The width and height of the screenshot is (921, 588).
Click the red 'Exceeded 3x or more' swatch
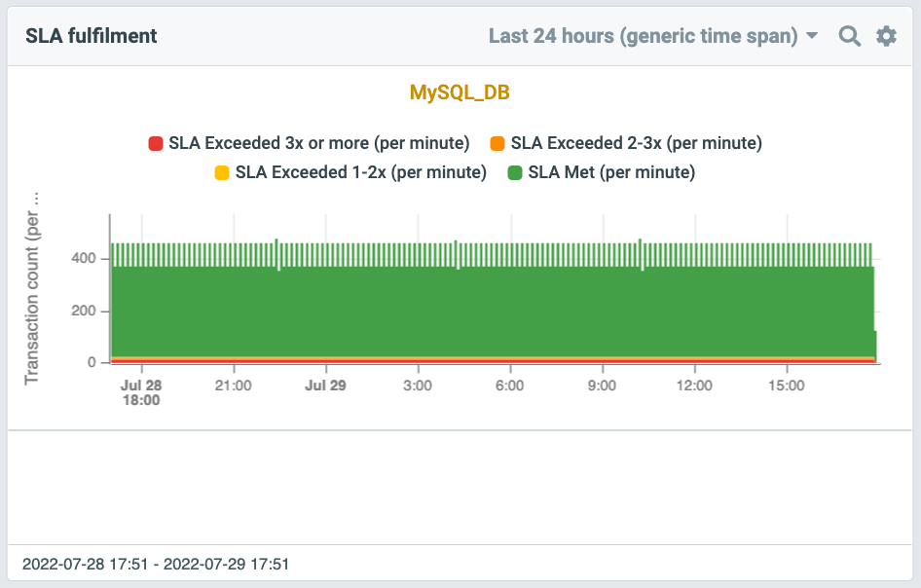pyautogui.click(x=156, y=144)
